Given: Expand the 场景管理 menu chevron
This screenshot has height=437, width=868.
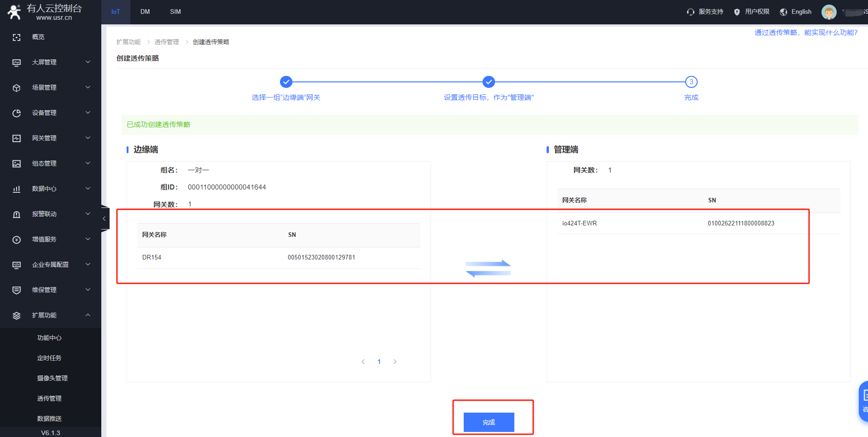Looking at the screenshot, I should 88,87.
